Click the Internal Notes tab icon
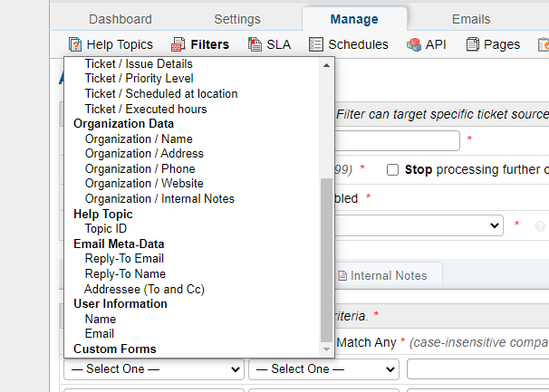 342,275
